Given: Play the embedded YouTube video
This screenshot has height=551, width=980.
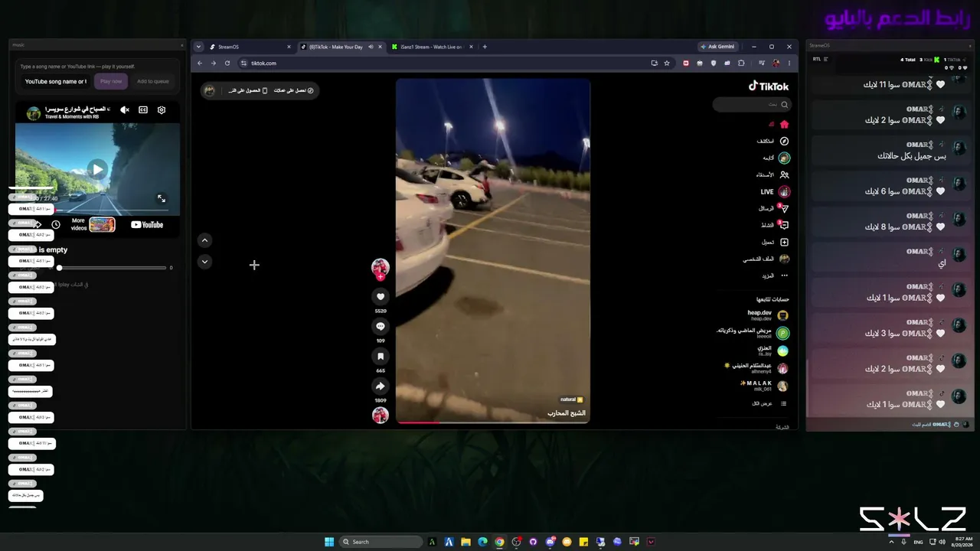Looking at the screenshot, I should pyautogui.click(x=97, y=169).
